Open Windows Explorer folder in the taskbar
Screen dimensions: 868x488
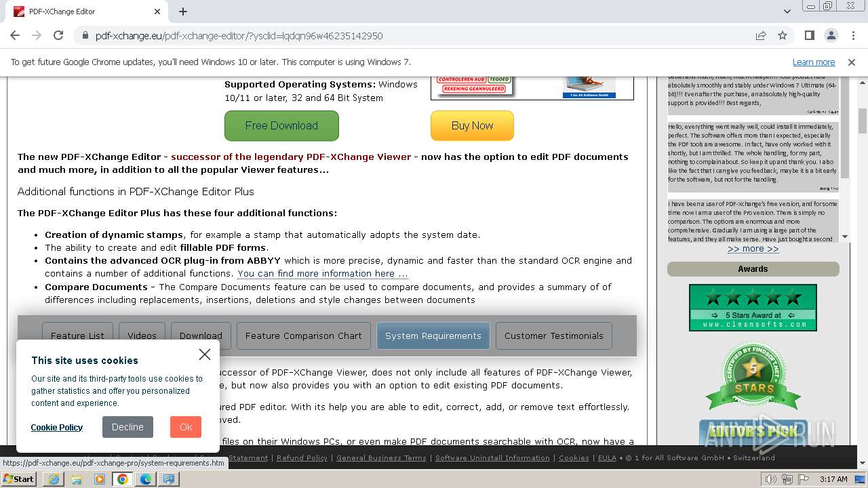coord(77,479)
